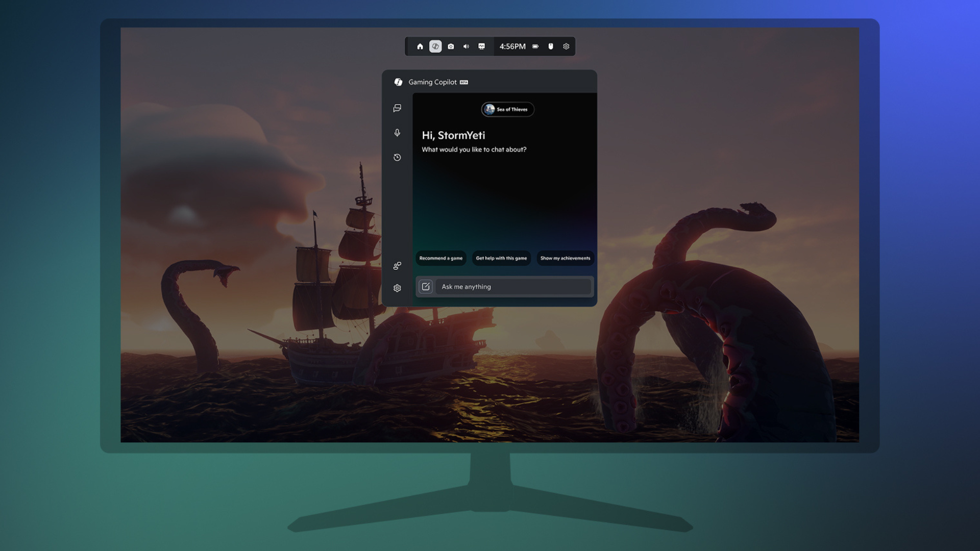Select Show my achievements

pos(566,258)
